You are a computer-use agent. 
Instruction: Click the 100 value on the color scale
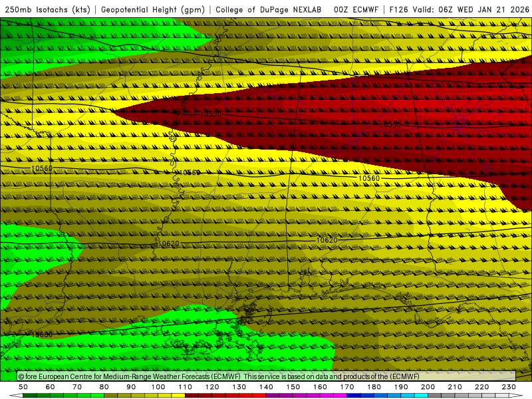[x=158, y=387]
